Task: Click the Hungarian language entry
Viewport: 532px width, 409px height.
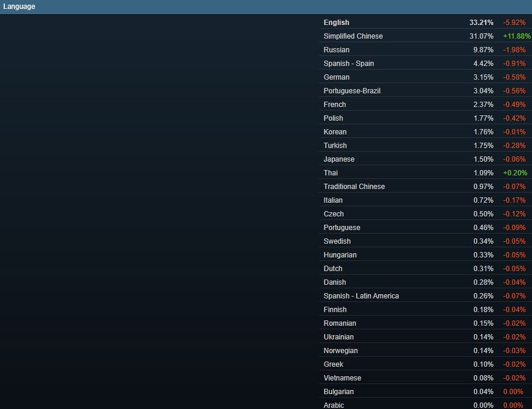Action: click(x=426, y=255)
